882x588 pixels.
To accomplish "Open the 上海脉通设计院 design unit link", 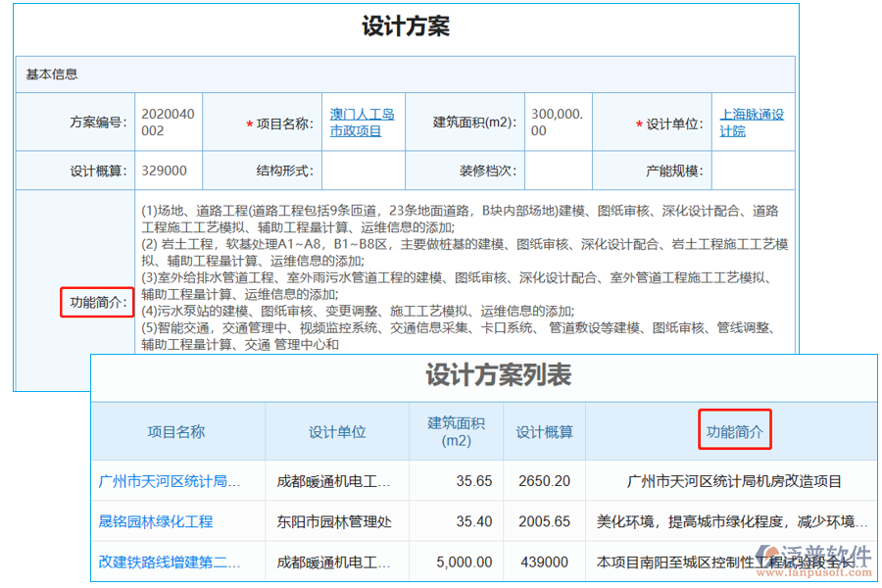I will [x=751, y=122].
